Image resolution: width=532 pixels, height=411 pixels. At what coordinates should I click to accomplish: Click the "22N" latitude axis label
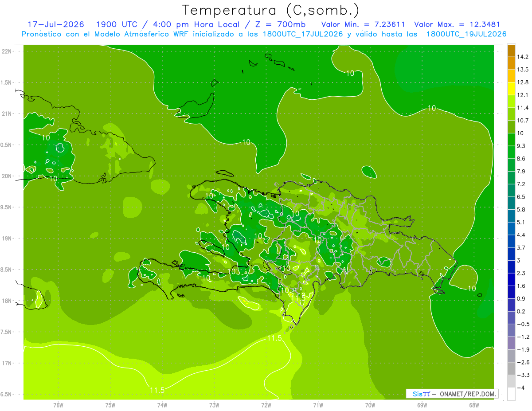click(x=8, y=51)
